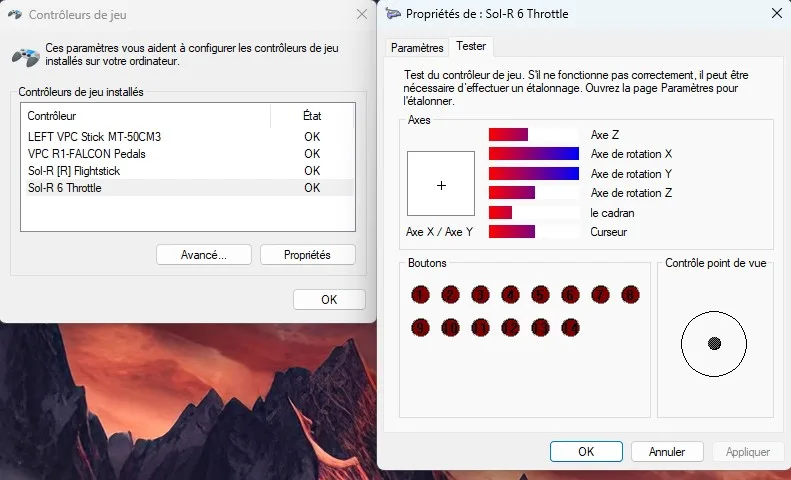Select the Tester tab

click(471, 46)
